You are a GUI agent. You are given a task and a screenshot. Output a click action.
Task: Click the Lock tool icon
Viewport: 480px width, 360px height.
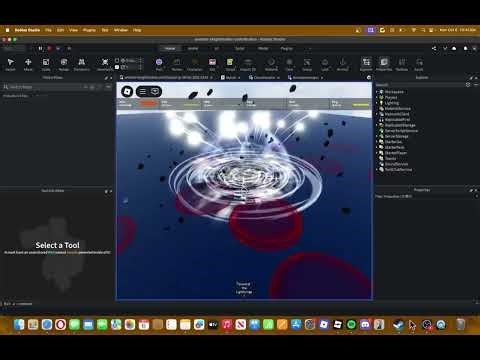[x=325, y=62]
